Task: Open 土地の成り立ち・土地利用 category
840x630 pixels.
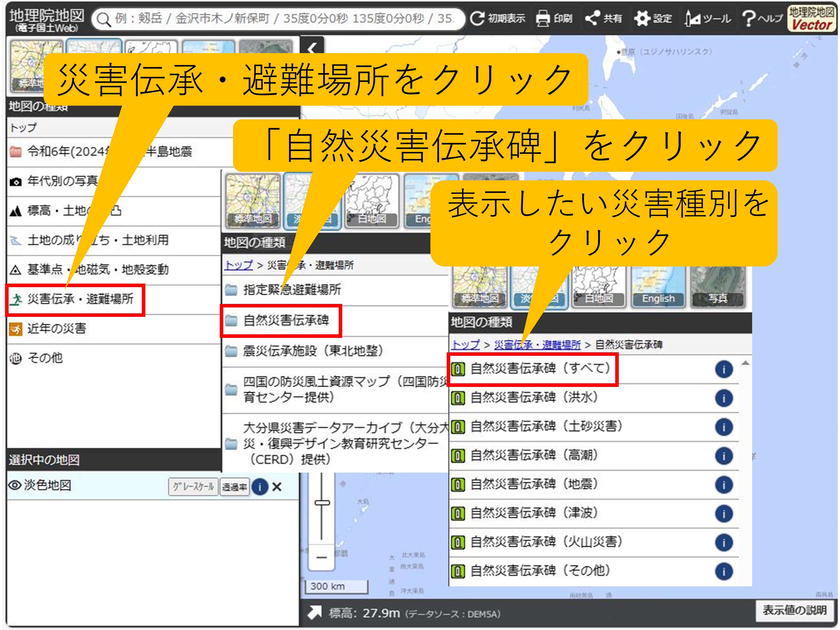Action: click(114, 240)
